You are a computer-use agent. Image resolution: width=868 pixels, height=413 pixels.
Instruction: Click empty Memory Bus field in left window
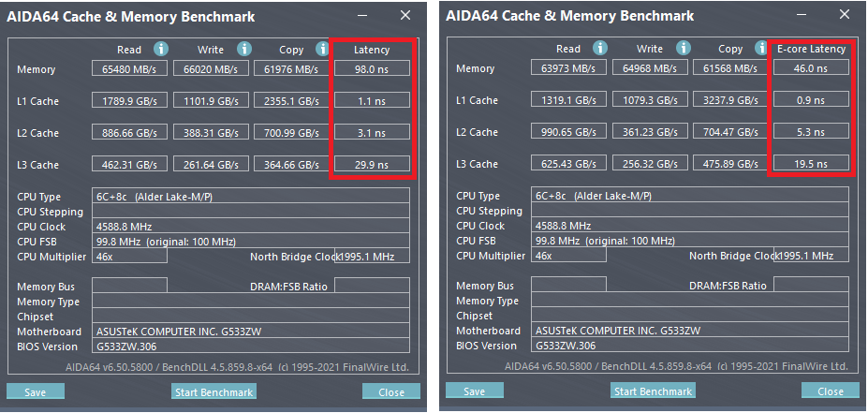(x=129, y=285)
